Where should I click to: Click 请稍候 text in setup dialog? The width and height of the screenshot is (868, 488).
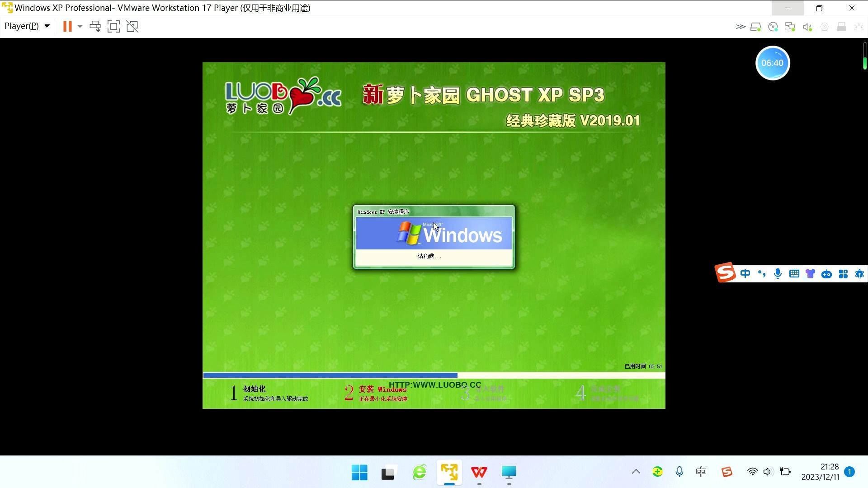point(429,256)
